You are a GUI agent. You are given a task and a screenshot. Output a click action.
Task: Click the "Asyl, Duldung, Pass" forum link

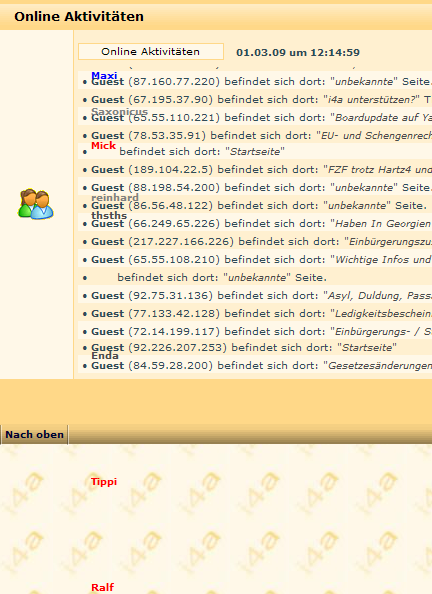coord(377,295)
